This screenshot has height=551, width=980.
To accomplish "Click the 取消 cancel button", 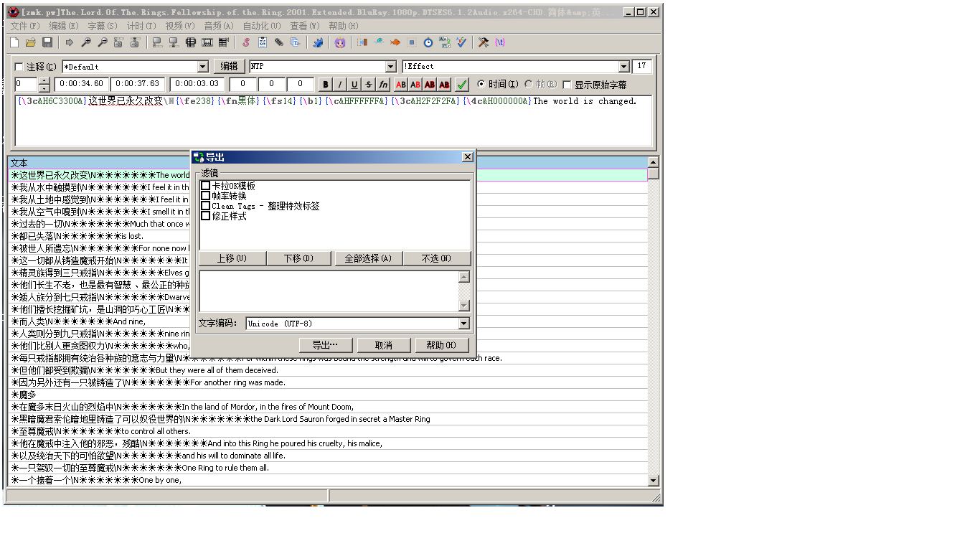I will coord(384,345).
